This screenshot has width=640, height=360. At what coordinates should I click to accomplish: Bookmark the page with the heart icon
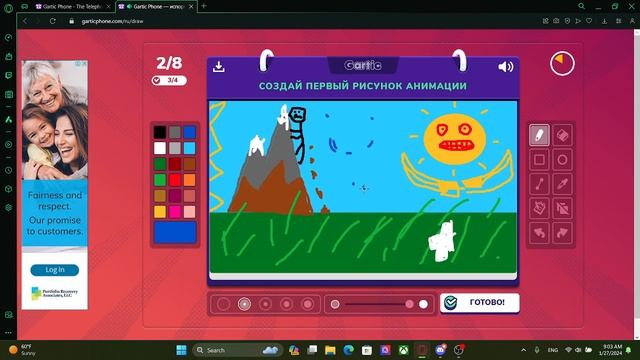(x=589, y=21)
